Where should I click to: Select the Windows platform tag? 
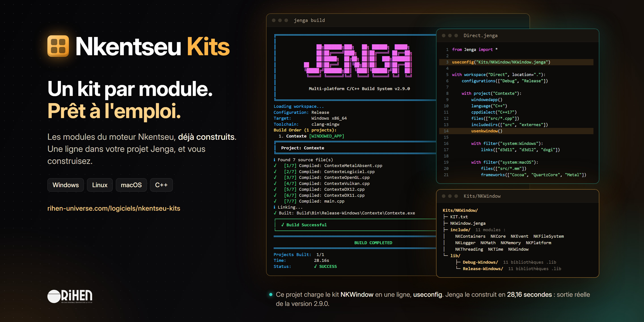(66, 185)
